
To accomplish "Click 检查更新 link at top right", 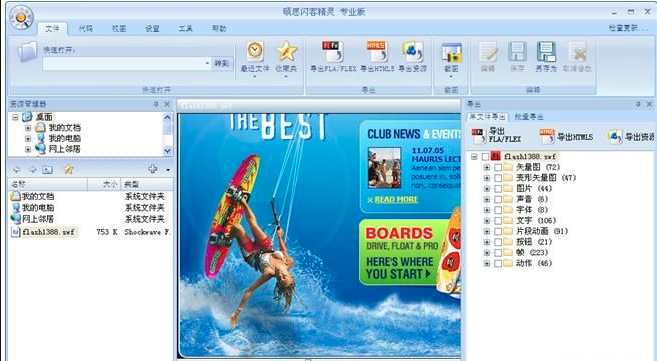I will pos(623,28).
